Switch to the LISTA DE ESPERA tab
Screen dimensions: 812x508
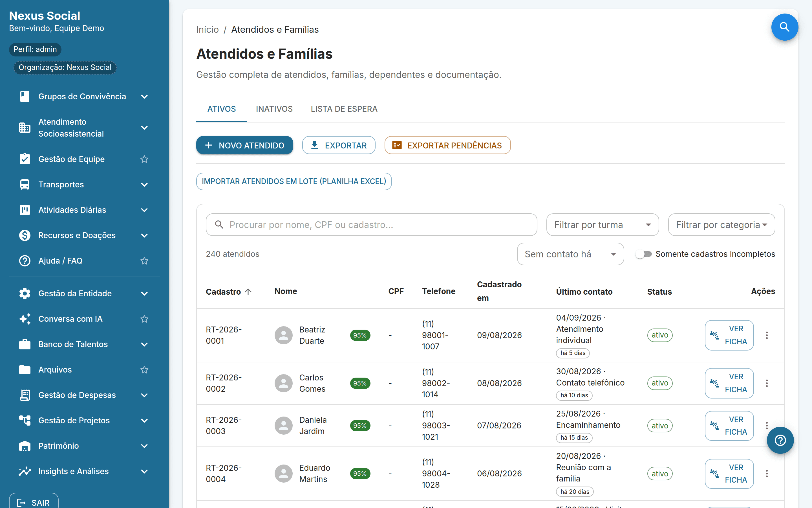click(344, 109)
